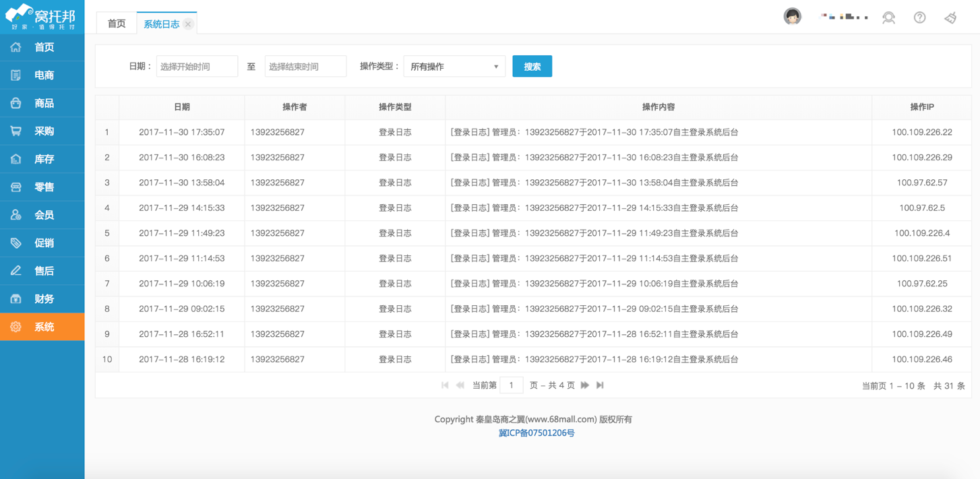Image resolution: width=980 pixels, height=479 pixels.
Task: Click IP address 100.109.226.29
Action: coord(922,158)
